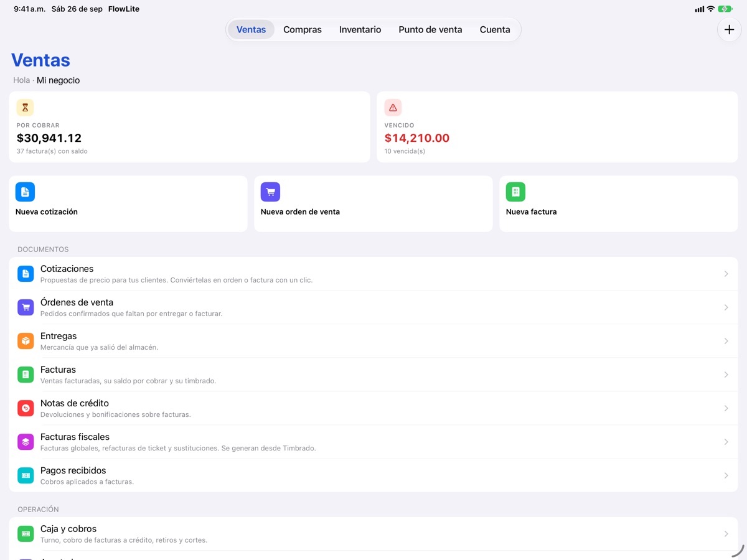Image resolution: width=747 pixels, height=560 pixels.
Task: Open the Por cobrar $30,941.12 card
Action: click(189, 127)
